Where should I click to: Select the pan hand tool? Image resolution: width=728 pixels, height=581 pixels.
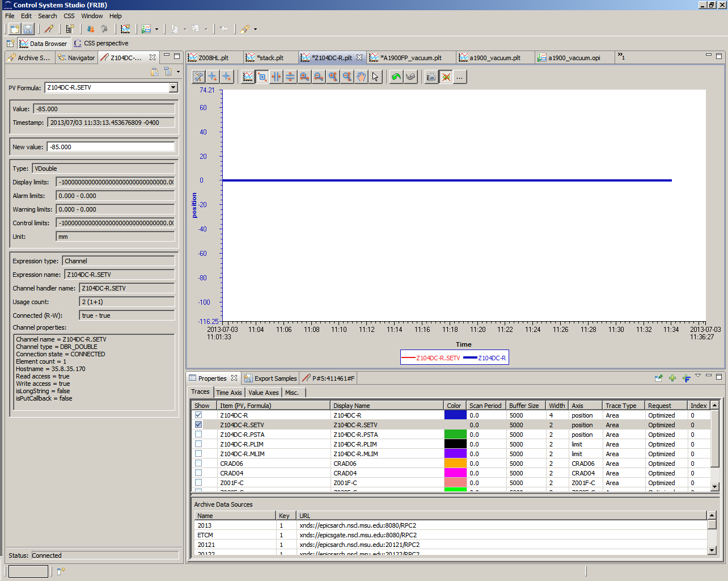(x=361, y=77)
